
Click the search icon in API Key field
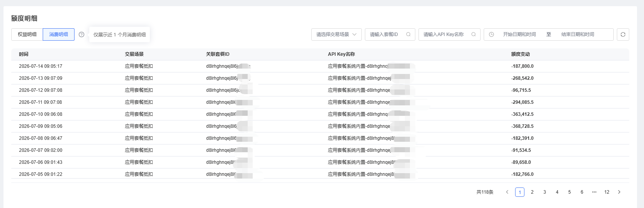pos(474,34)
